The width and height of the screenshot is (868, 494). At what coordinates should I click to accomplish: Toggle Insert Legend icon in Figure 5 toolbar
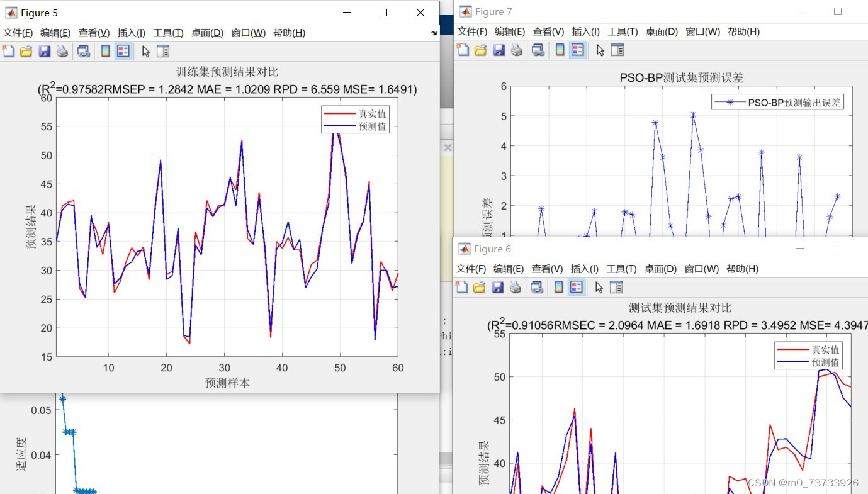click(x=123, y=51)
